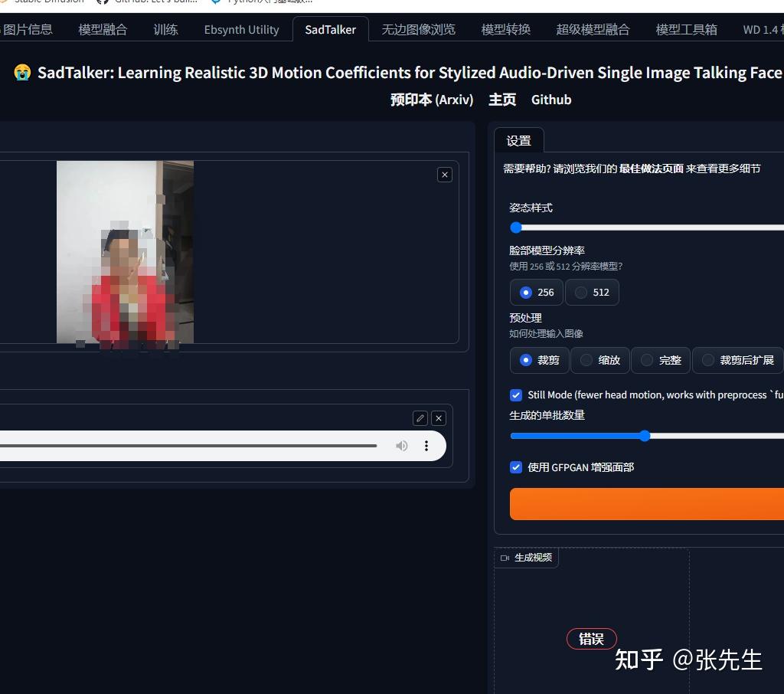Open the Github link in the header
The width and height of the screenshot is (784, 694).
pos(550,100)
